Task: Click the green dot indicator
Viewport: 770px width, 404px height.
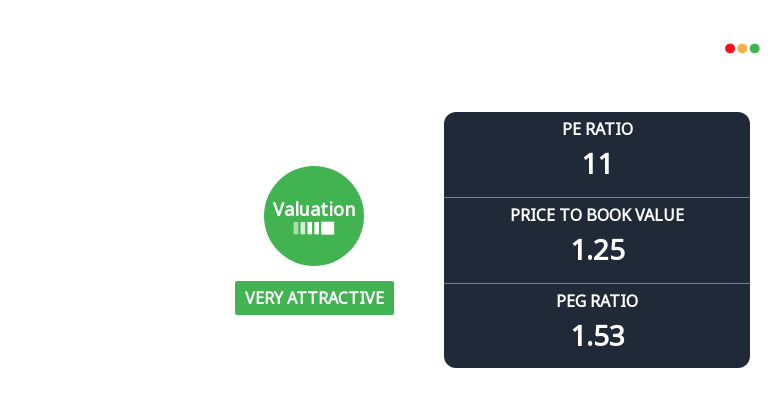Action: tap(755, 48)
